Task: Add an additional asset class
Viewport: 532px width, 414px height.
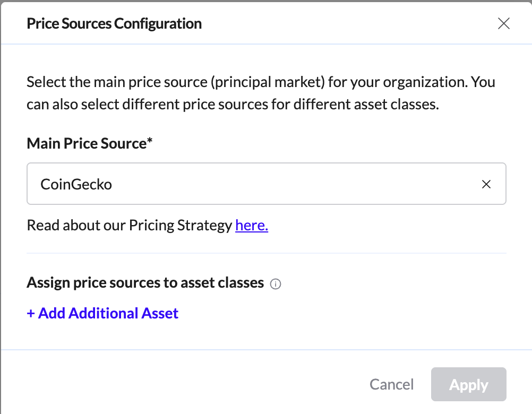Action: pyautogui.click(x=102, y=313)
